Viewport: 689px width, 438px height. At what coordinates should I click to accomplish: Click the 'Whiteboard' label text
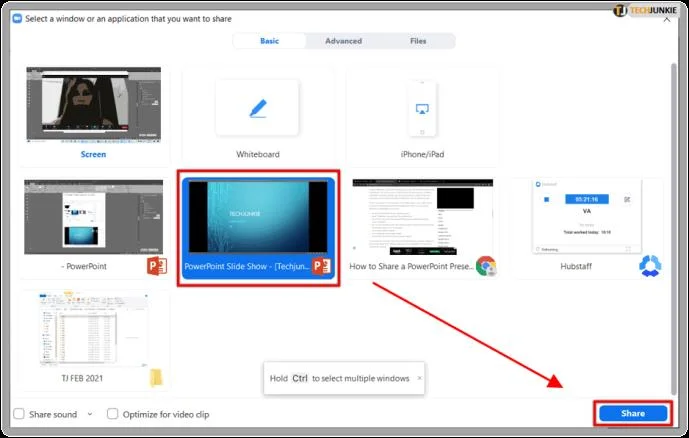coord(257,154)
